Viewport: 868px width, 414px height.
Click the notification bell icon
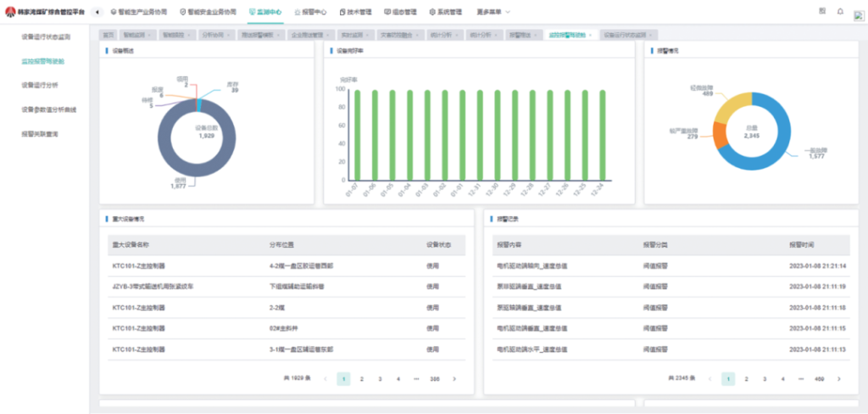(840, 12)
